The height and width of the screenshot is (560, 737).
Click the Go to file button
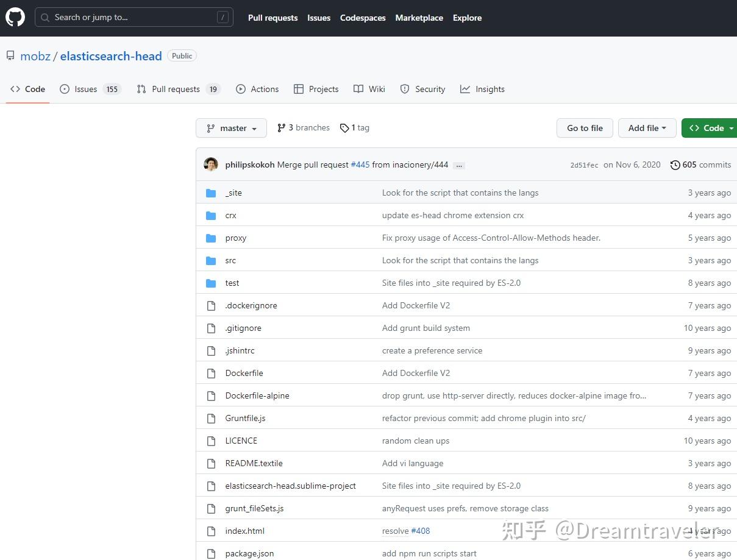(x=585, y=128)
